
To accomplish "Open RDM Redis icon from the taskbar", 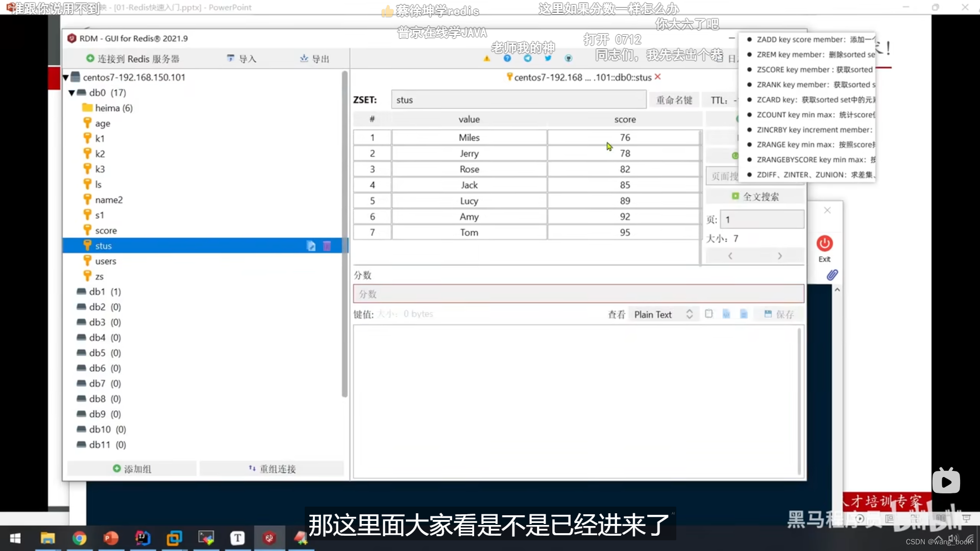I will tap(269, 538).
